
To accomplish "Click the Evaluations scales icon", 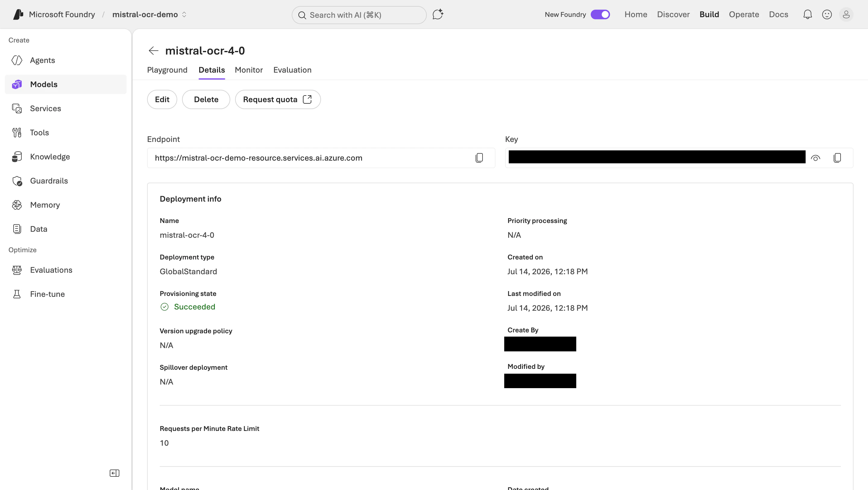I will (x=17, y=270).
